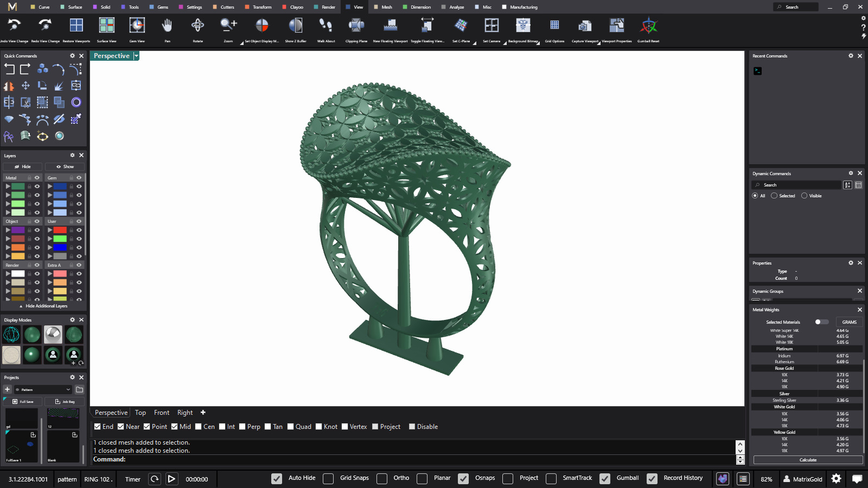Click the Calculate button in Metal Weights

pyautogui.click(x=808, y=460)
